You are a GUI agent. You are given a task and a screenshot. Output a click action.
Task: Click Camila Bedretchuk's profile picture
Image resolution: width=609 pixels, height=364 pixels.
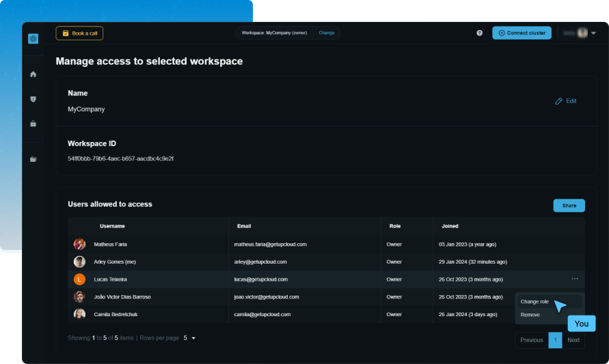click(x=79, y=314)
